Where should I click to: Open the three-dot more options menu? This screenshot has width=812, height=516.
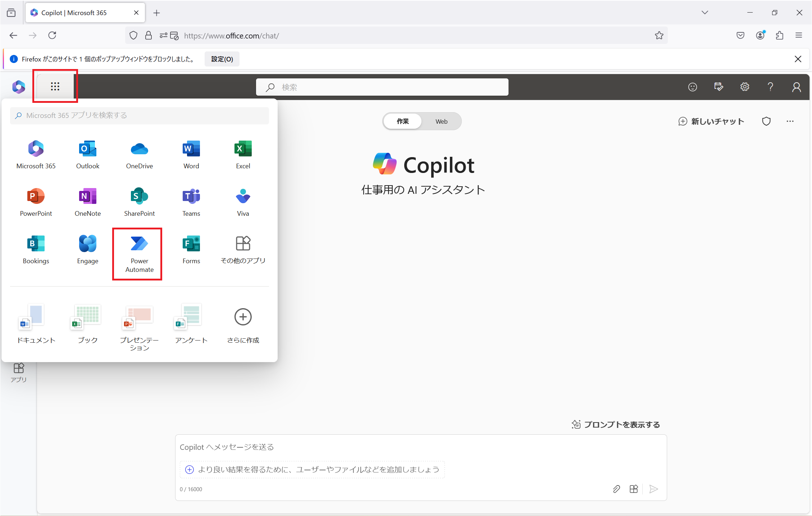pos(790,122)
